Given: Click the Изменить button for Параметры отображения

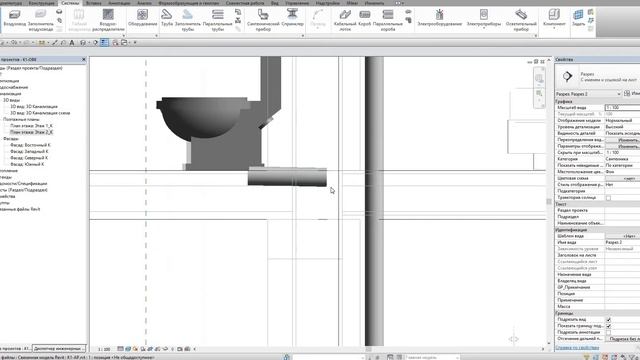Looking at the screenshot, I should 622,146.
